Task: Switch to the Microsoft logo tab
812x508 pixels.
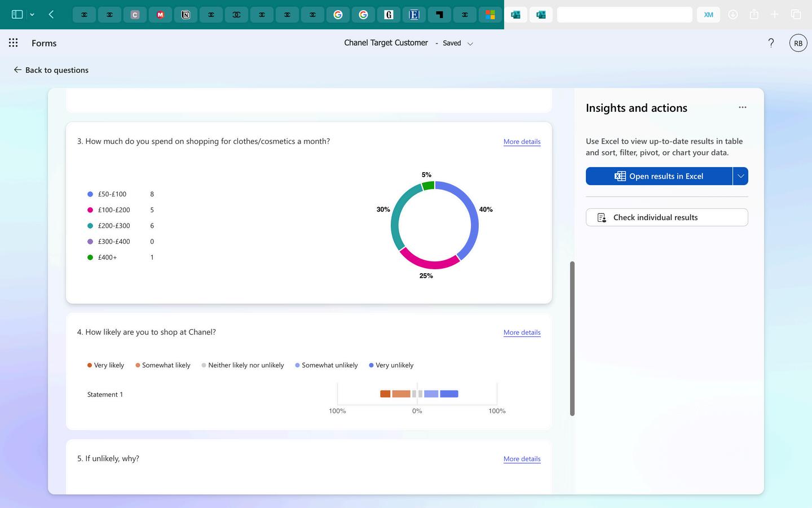Action: [490, 15]
